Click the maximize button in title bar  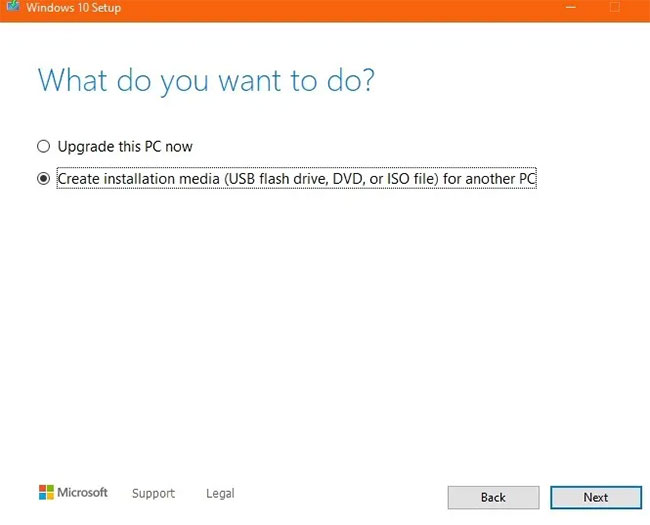(615, 7)
